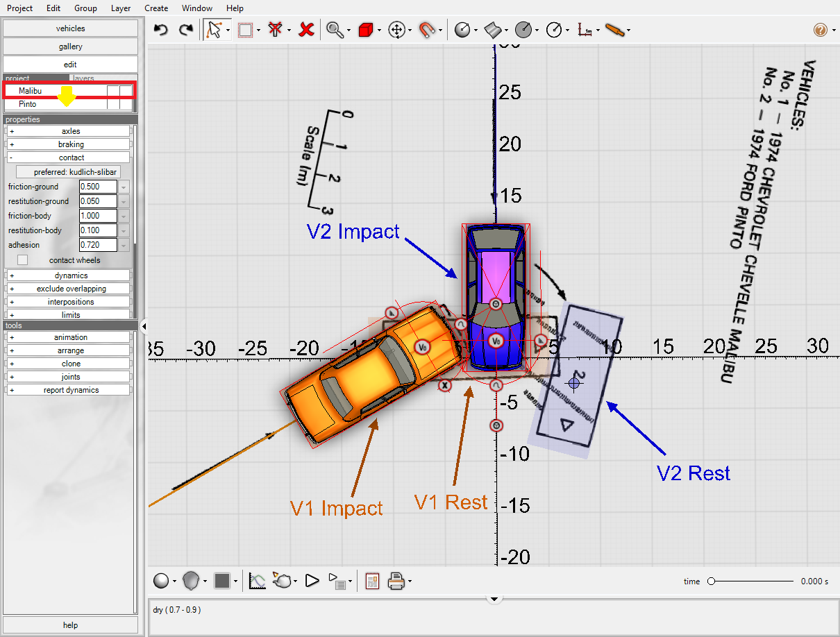Collapse the contact properties section
Image resolution: width=840 pixels, height=637 pixels.
(x=68, y=158)
